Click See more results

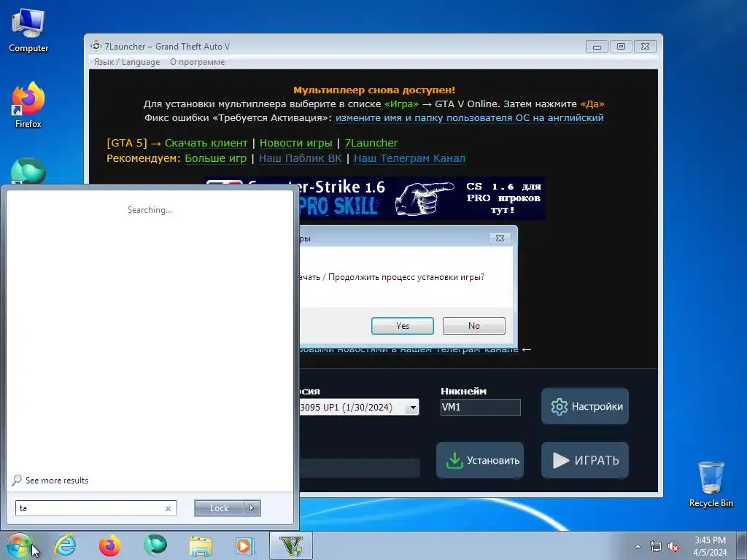click(50, 480)
